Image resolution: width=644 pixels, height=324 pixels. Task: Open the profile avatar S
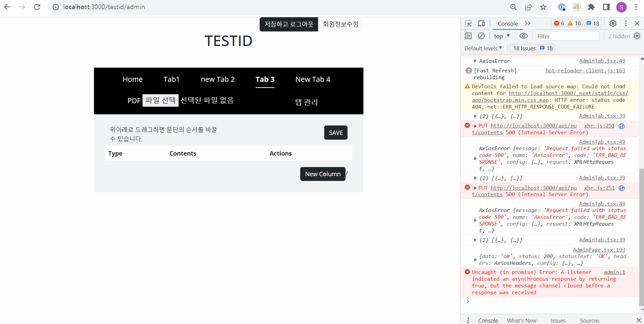tap(621, 7)
